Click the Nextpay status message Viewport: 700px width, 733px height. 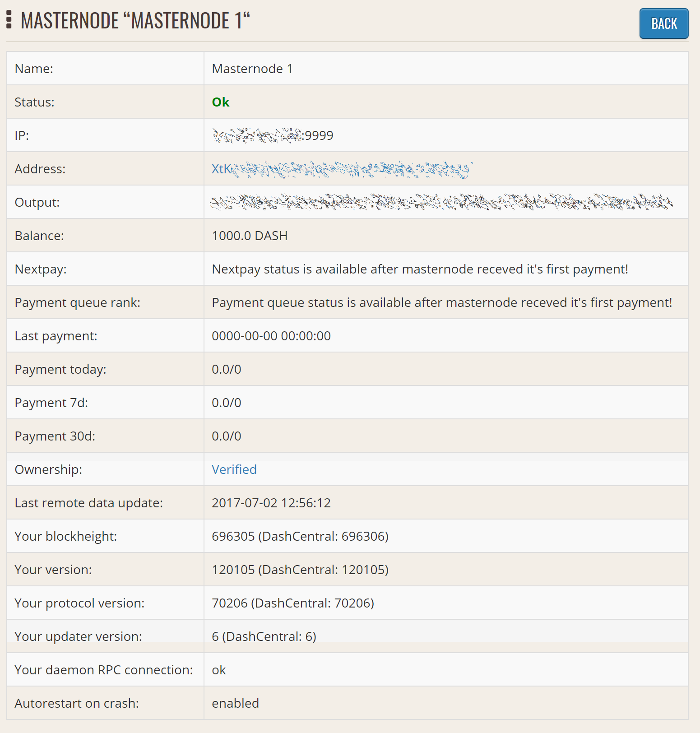[x=420, y=269]
